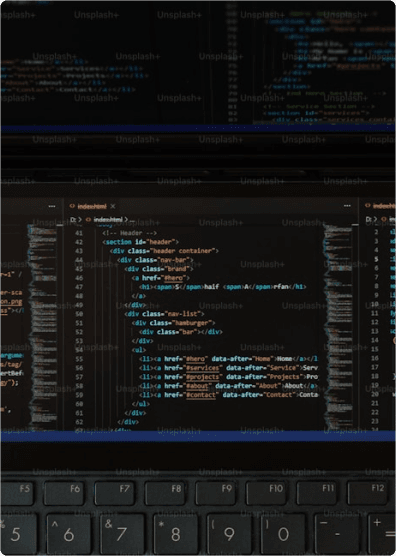Click the class="hamburger" div line
Screen dimensions: 396x556
pos(173,323)
